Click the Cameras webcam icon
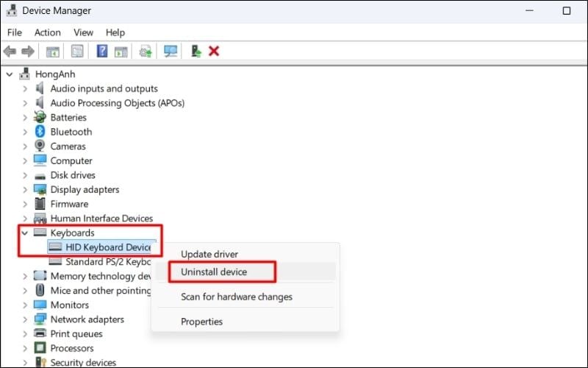Image resolution: width=588 pixels, height=368 pixels. click(40, 146)
